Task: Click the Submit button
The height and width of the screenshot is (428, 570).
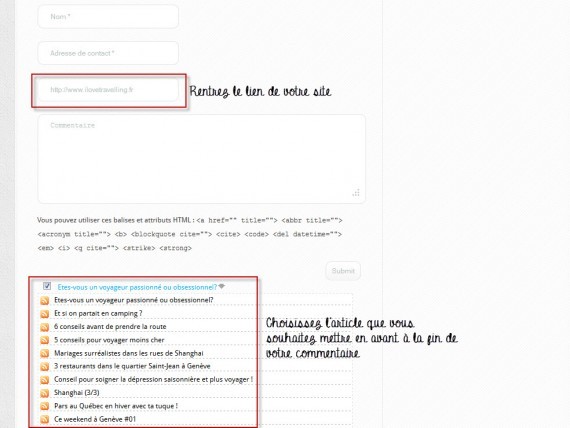Action: click(x=343, y=271)
